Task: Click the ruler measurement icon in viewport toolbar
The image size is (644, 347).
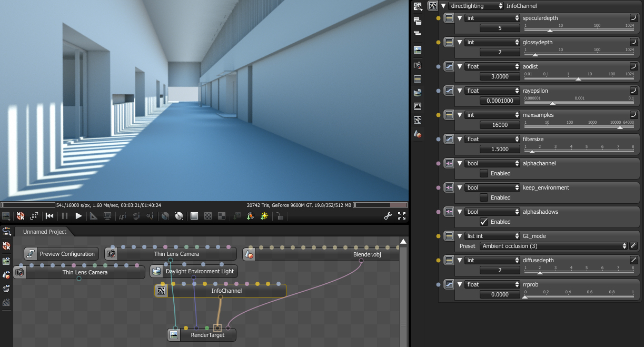Action: (93, 216)
